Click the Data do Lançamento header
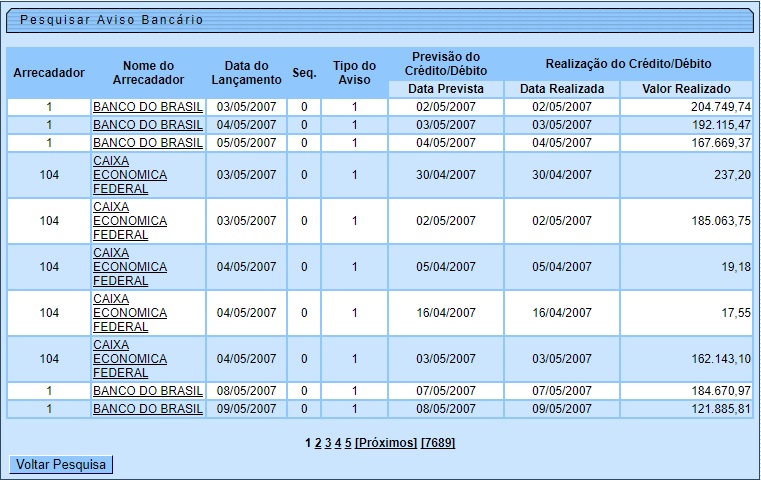This screenshot has height=480, width=761. point(247,73)
